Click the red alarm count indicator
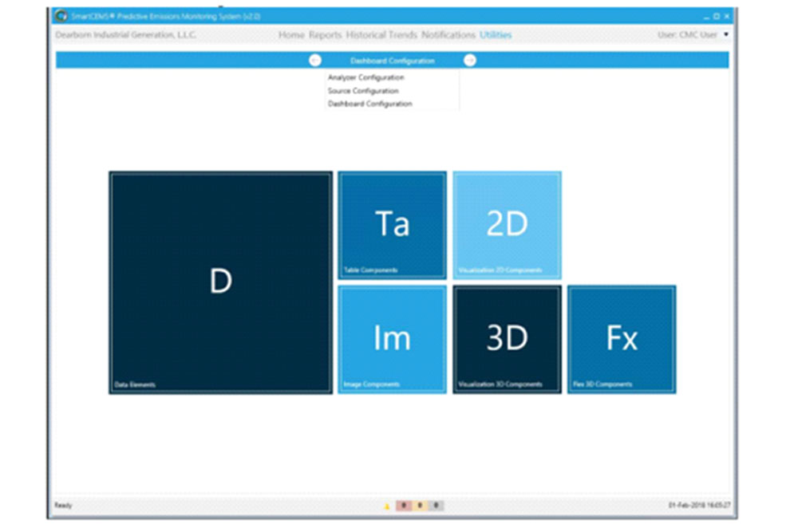The image size is (798, 532). (x=405, y=506)
